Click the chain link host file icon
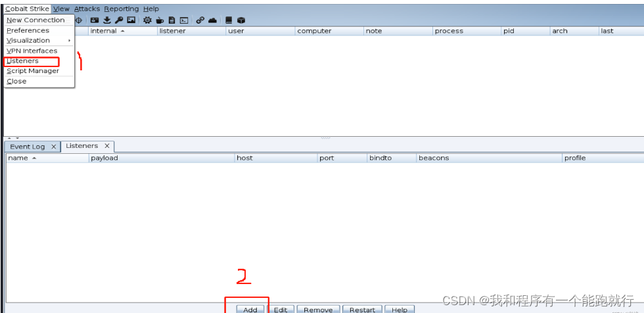The height and width of the screenshot is (313, 644). point(200,20)
